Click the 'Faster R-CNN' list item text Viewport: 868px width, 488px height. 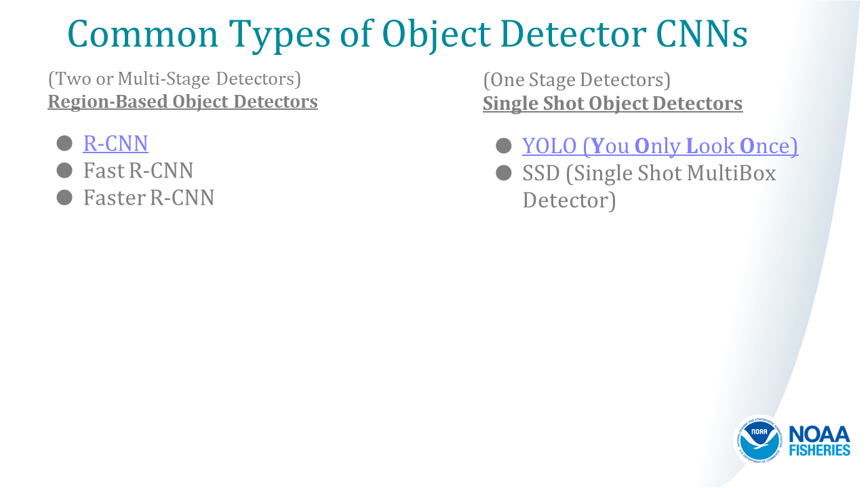[x=149, y=197]
